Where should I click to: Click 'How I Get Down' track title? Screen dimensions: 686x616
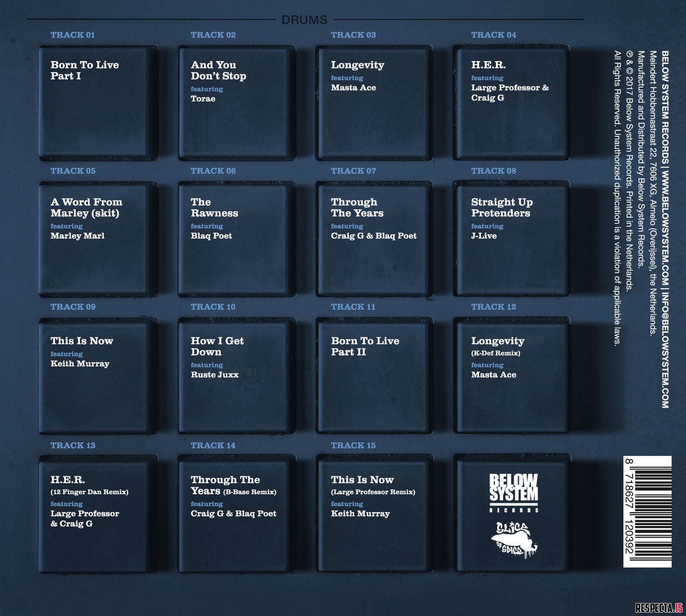[217, 346]
